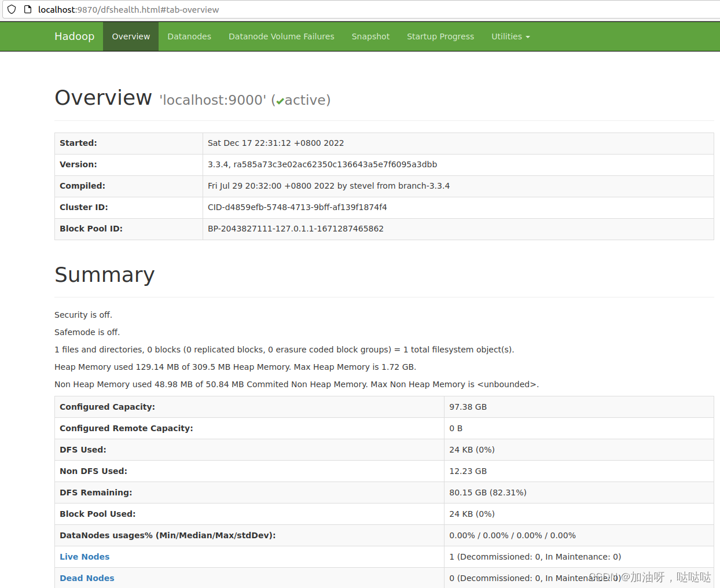Click DFS Remaining value 80.15 GB
The width and height of the screenshot is (720, 588).
tap(488, 493)
